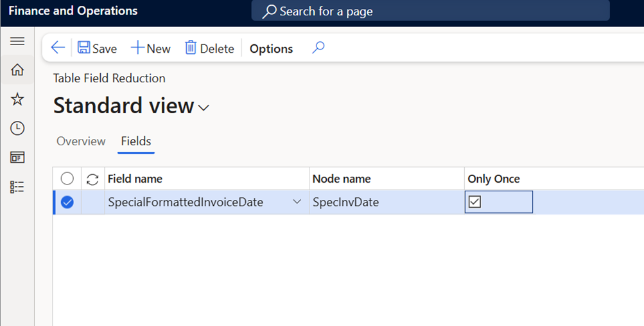Toggle the select-all rows circle in header
644x326 pixels.
pos(67,179)
